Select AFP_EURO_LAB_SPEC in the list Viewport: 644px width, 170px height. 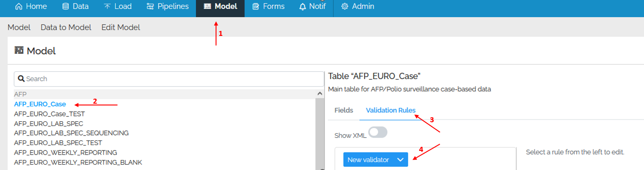coord(48,123)
